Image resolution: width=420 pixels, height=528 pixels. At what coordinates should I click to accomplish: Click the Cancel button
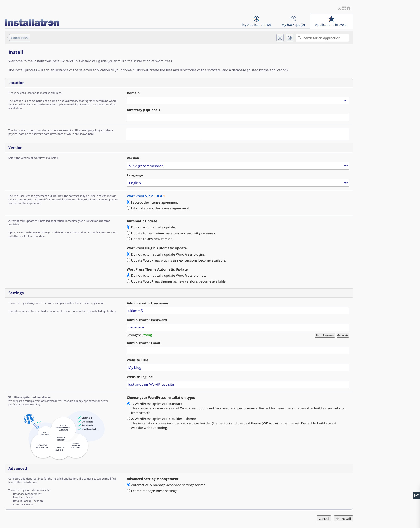click(x=324, y=518)
